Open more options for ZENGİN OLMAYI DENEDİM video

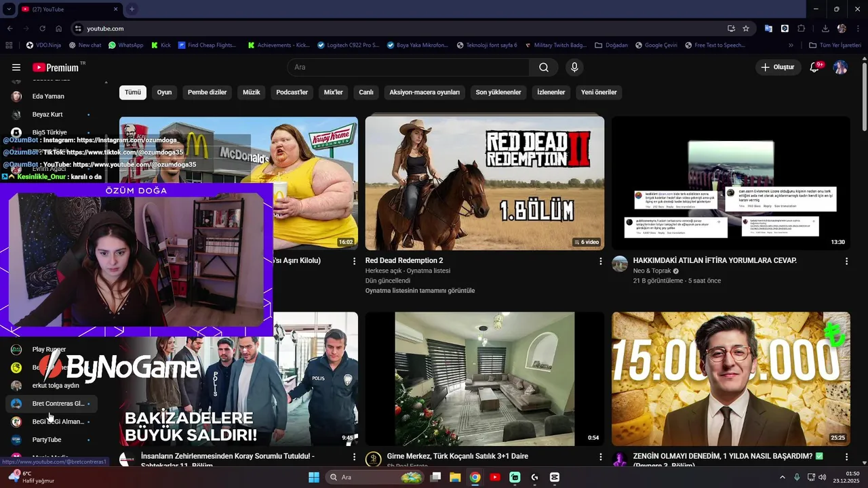pyautogui.click(x=846, y=457)
